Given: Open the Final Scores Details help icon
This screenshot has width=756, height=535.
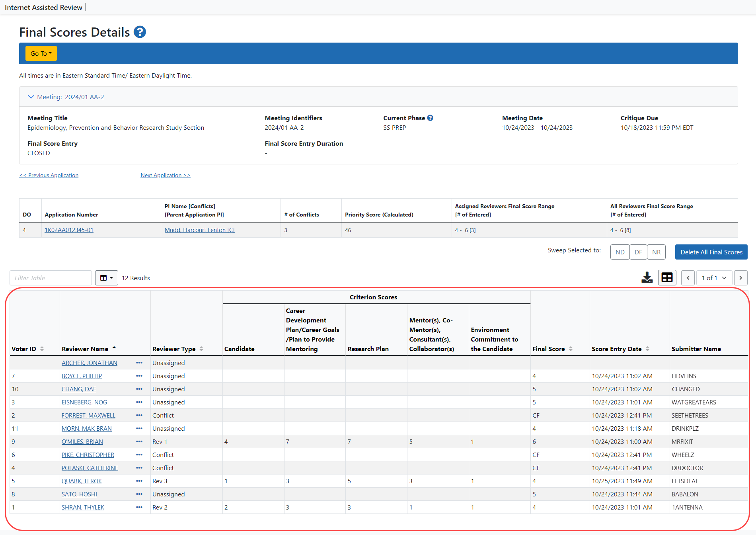Looking at the screenshot, I should (140, 32).
